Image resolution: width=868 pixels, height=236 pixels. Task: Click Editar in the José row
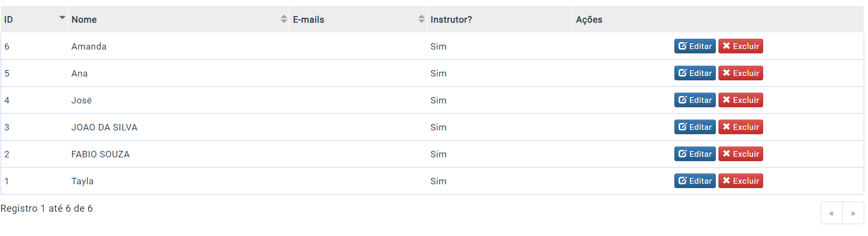[x=695, y=100]
